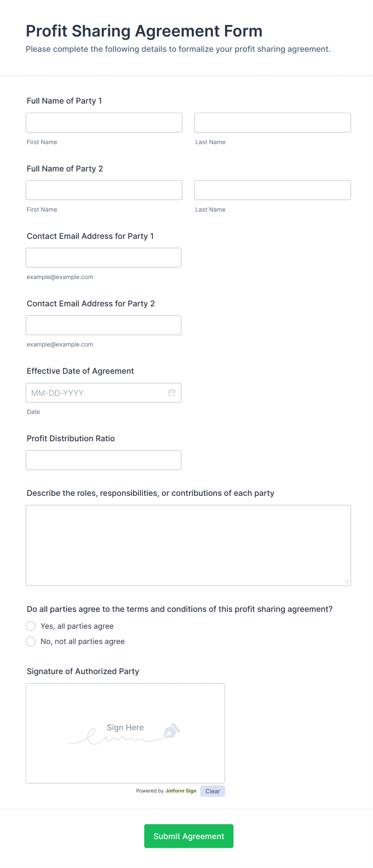This screenshot has width=373, height=868.
Task: Open the calendar date picker icon
Action: coord(172,393)
